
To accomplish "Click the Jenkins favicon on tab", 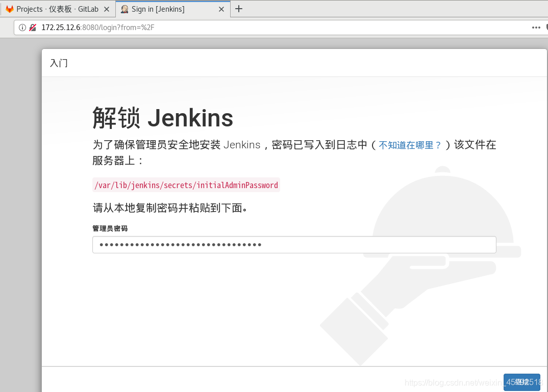I will click(x=124, y=9).
